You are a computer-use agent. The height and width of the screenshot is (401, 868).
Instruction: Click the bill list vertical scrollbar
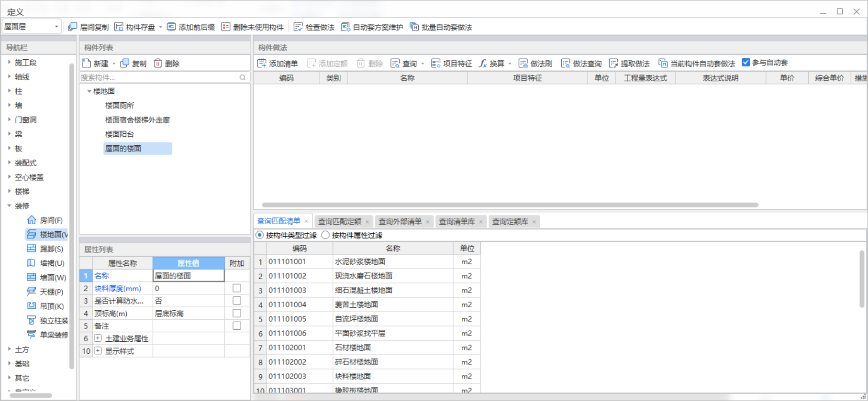point(862,279)
